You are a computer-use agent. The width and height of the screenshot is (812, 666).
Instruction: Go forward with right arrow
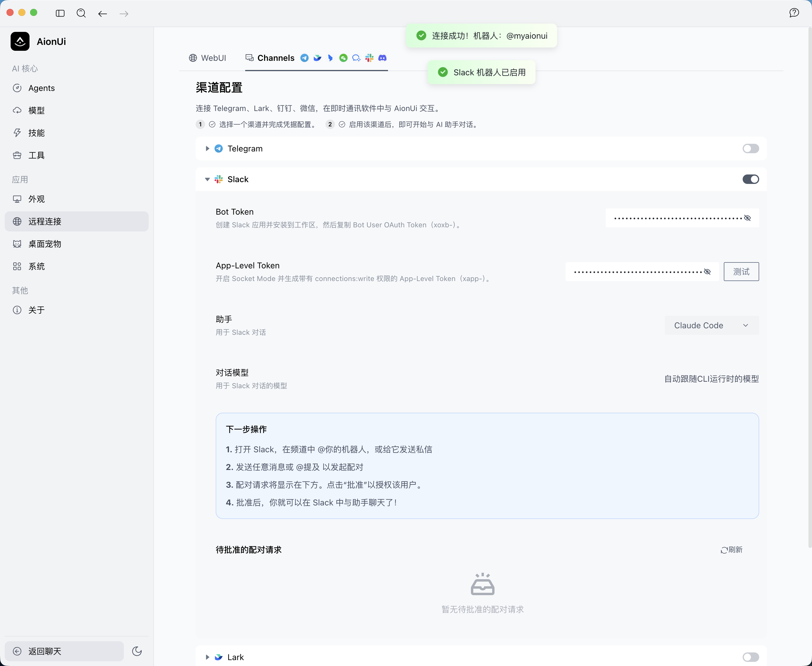(x=124, y=14)
